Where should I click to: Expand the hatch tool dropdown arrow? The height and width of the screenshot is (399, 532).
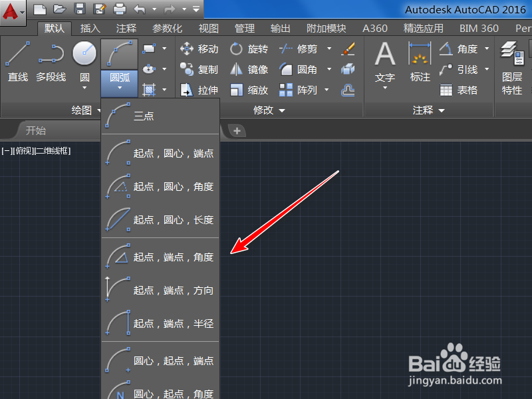click(164, 90)
